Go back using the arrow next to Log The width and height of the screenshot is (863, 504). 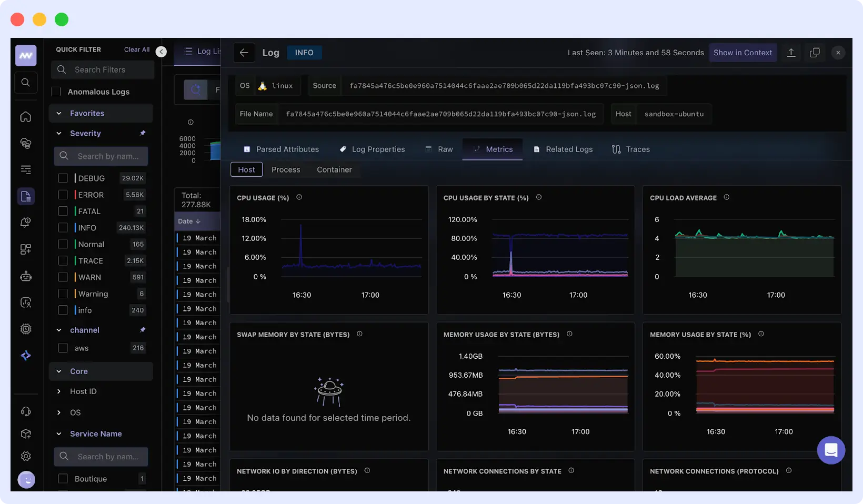coord(244,52)
